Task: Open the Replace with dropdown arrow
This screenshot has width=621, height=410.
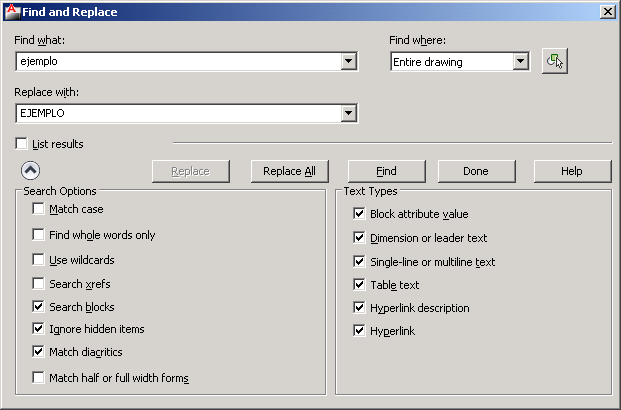Action: pos(349,113)
